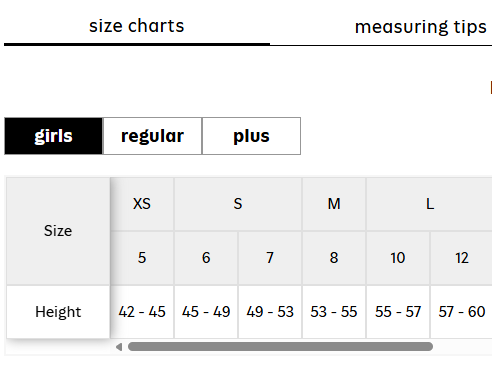Switch to the size charts tab
Screen dimensions: 492x366
[x=137, y=26]
